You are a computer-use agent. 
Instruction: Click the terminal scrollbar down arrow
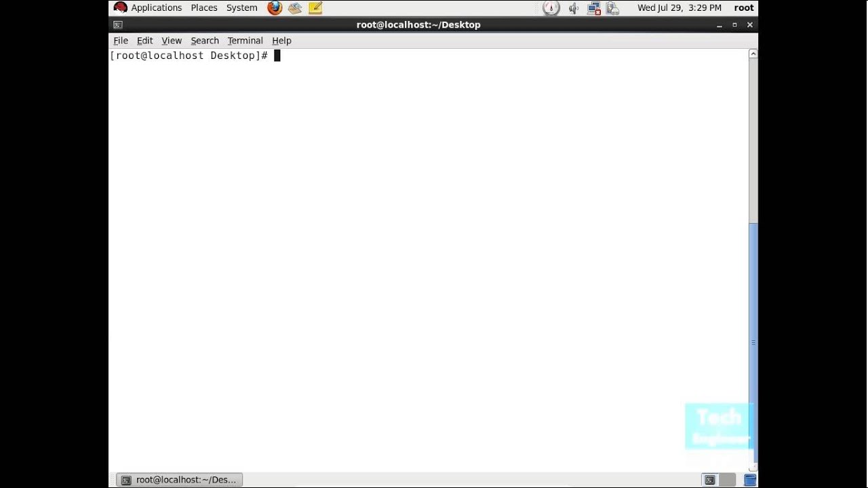coord(753,468)
